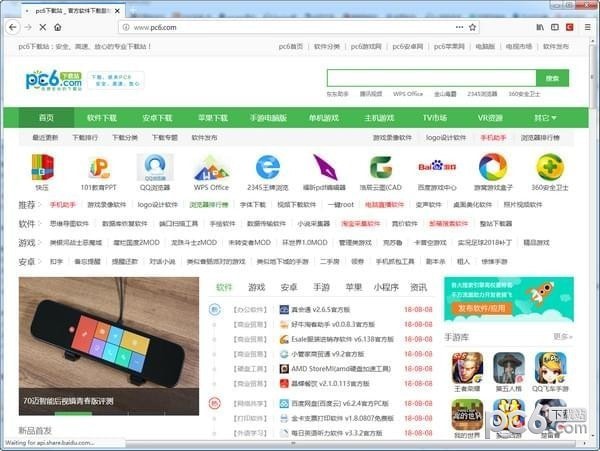Screen dimensions: 600x451
Task: Show site information icon in address bar
Action: click(x=126, y=27)
